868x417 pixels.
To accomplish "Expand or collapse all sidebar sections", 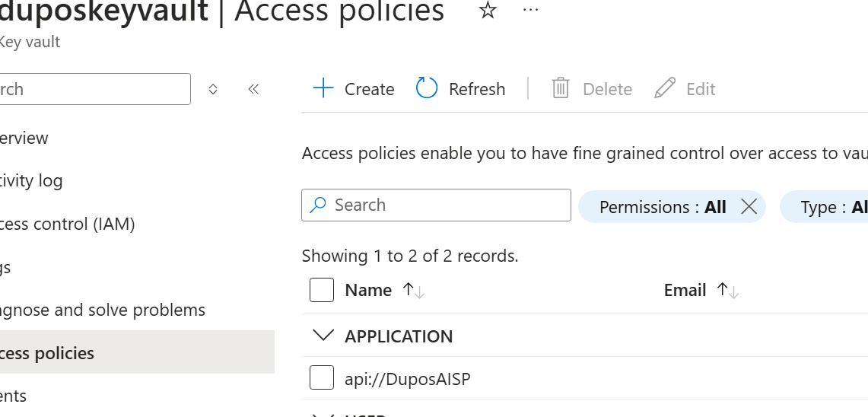I will (213, 89).
